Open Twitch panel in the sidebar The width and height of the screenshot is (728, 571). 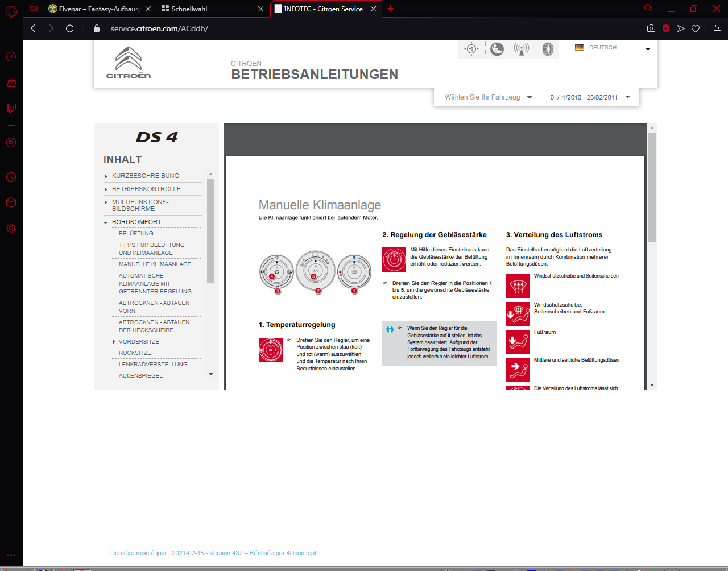11,108
